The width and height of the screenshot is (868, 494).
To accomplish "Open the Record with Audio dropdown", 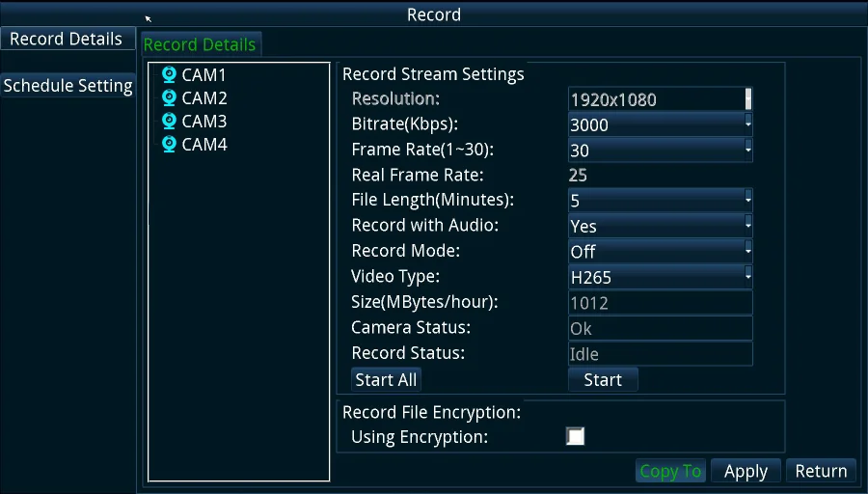I will click(x=660, y=226).
